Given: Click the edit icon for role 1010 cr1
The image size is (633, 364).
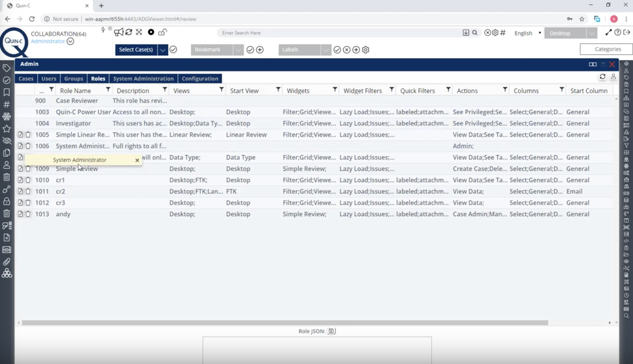Looking at the screenshot, I should [20, 180].
